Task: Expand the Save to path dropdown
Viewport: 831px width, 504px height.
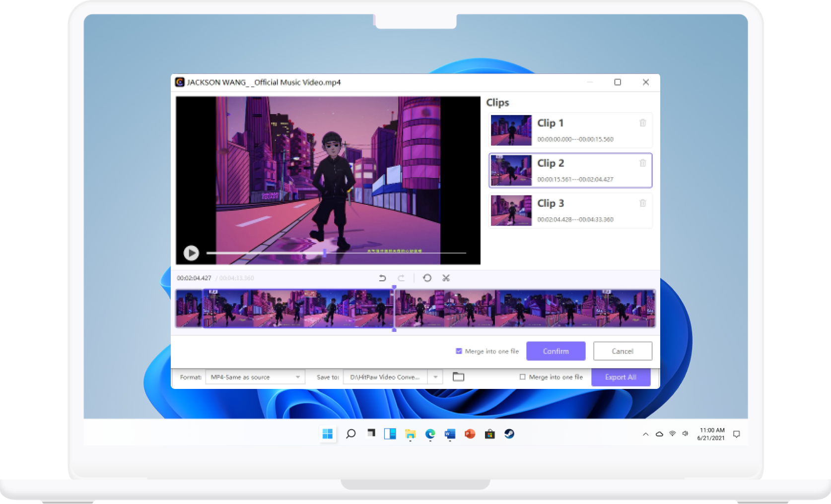Action: [435, 377]
